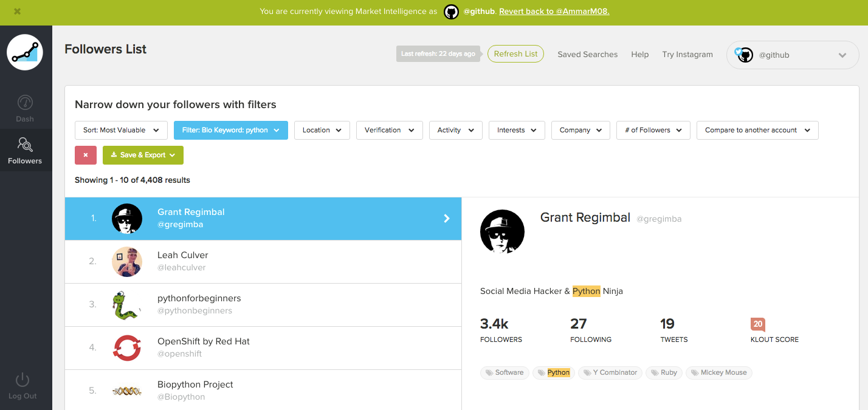Click the Python interest tag
868x410 pixels.
553,372
